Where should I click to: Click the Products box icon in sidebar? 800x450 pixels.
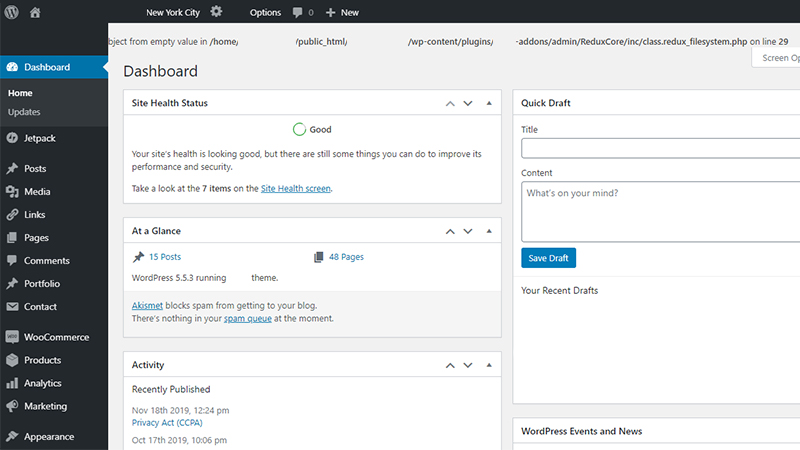[x=12, y=360]
